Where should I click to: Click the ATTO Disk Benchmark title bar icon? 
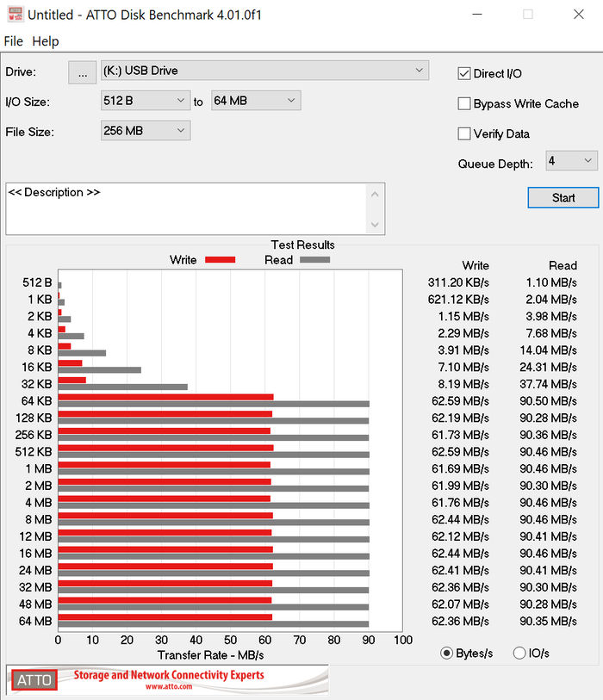16,15
